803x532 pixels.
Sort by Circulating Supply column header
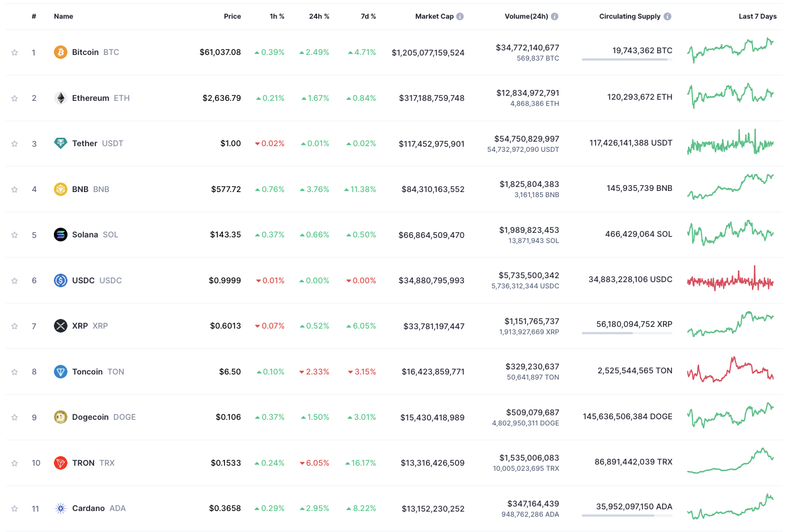(630, 16)
